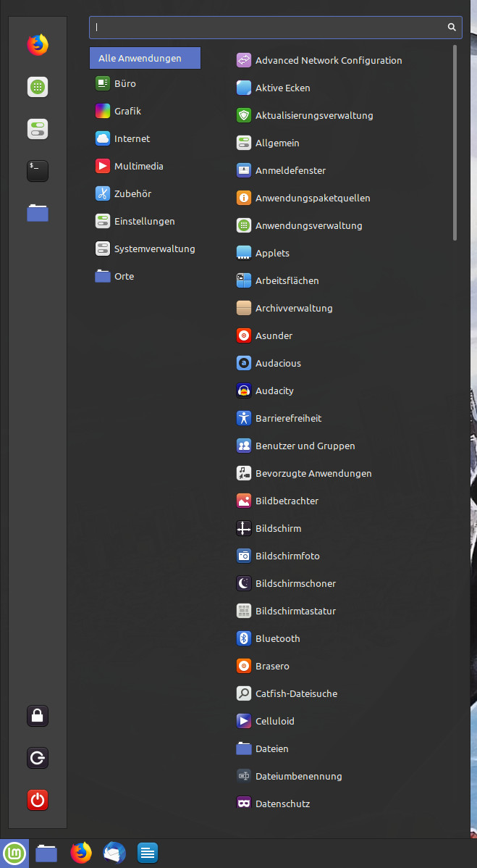Screen dimensions: 477x868
Task: Lock the screen with the padlock icon
Action: pos(38,716)
